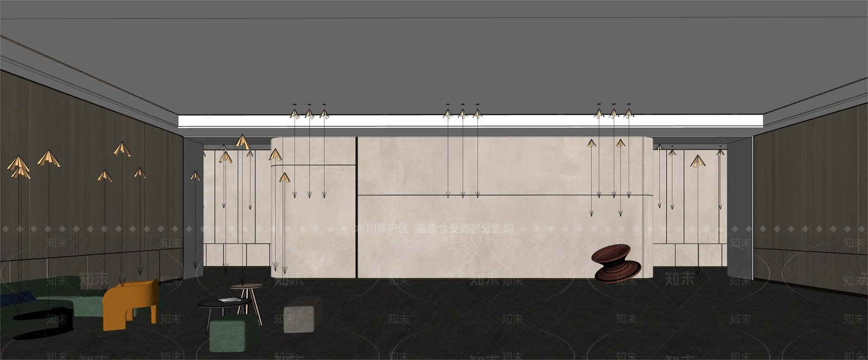Click the orange armchair
868x360 pixels.
130,305
